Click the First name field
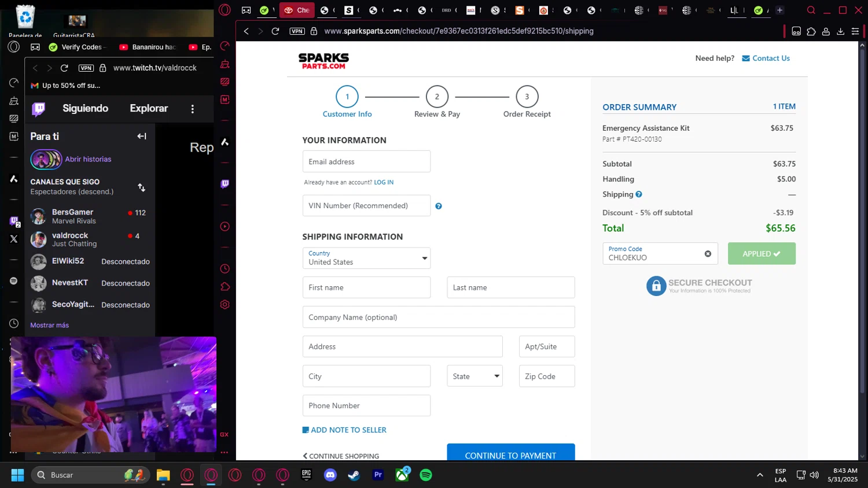Screen dimensions: 868x488 366,287
